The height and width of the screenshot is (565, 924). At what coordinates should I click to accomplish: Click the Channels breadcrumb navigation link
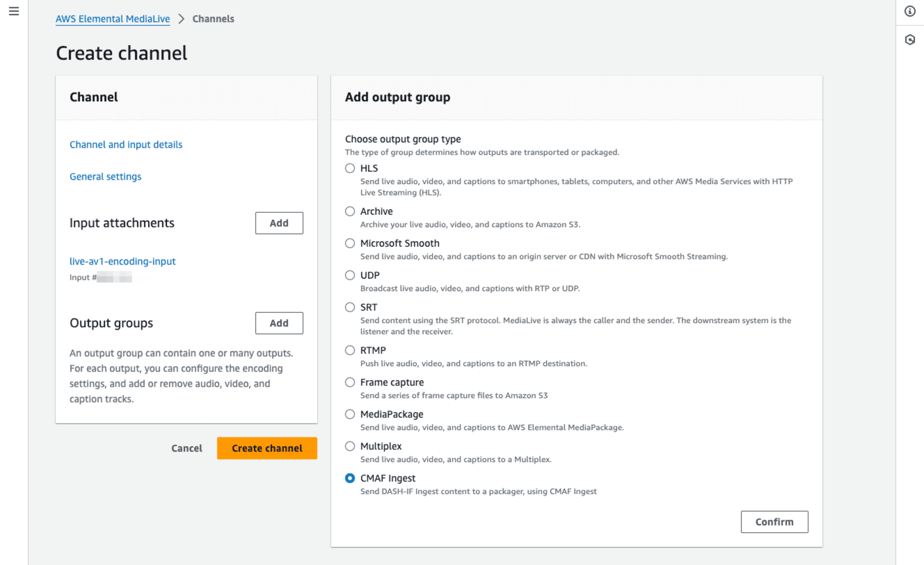pos(213,18)
